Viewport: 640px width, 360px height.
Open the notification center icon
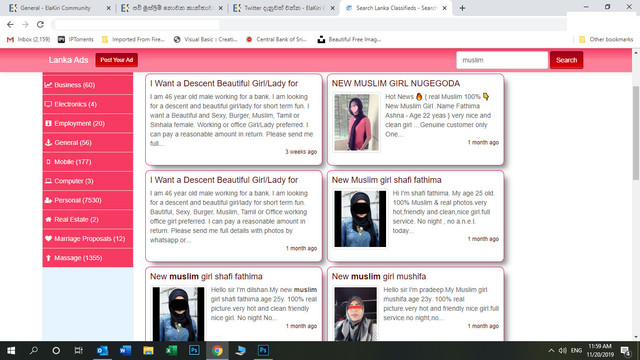(625, 351)
